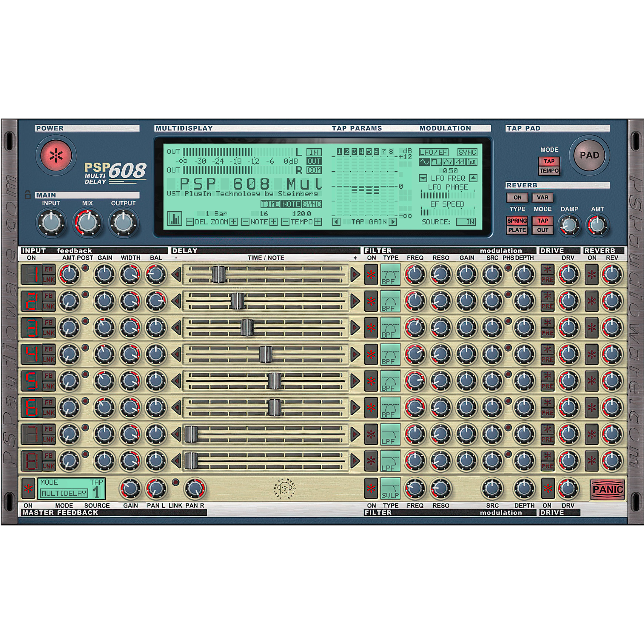Toggle the Reverb ON button
Screen dimensions: 644x644
point(517,197)
